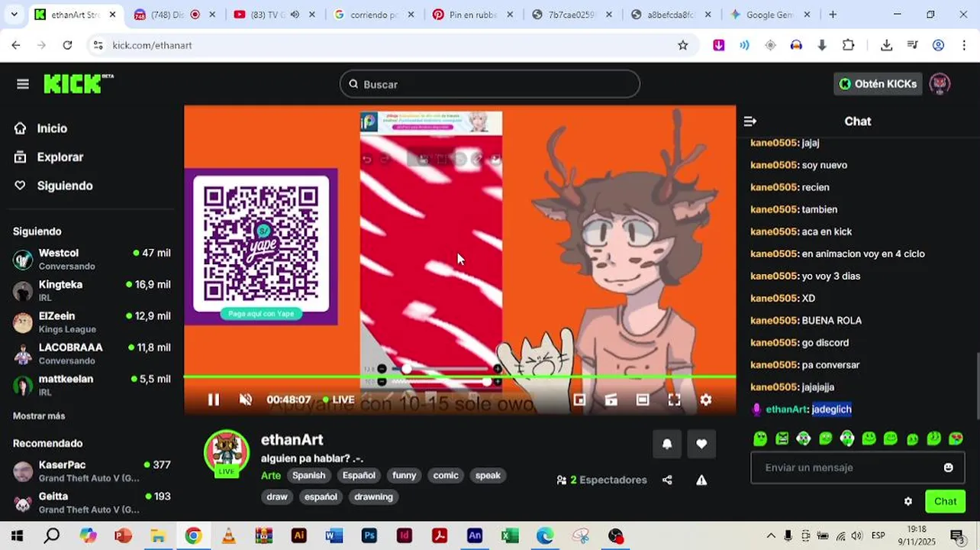Click the ethanArt name in chat
Image resolution: width=980 pixels, height=550 pixels.
(x=786, y=409)
